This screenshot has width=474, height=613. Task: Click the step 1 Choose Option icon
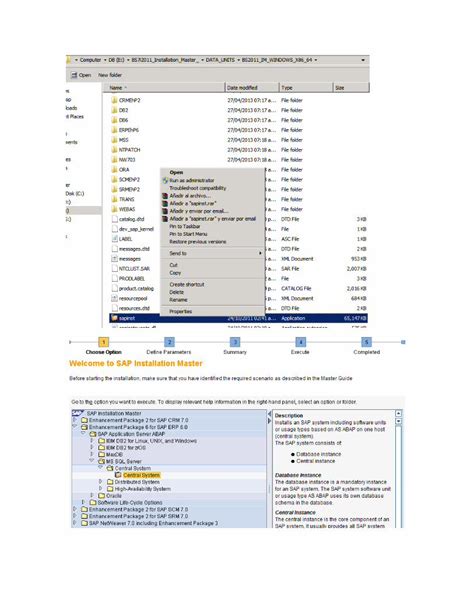tap(104, 342)
